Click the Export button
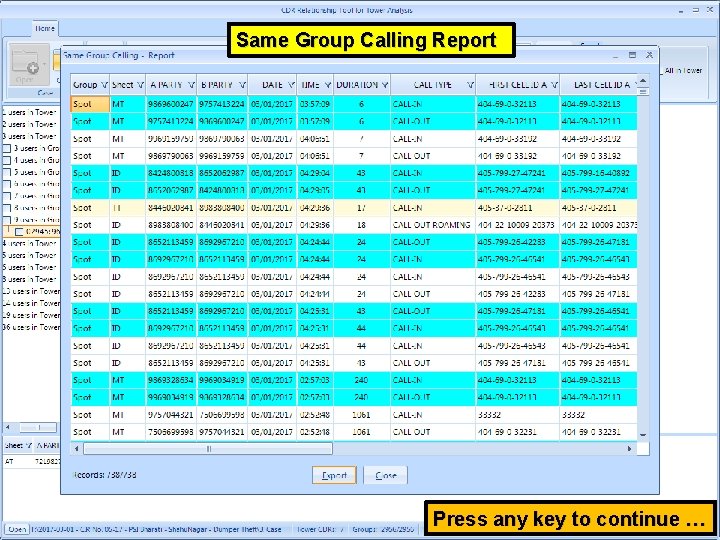This screenshot has width=720, height=540. click(334, 475)
